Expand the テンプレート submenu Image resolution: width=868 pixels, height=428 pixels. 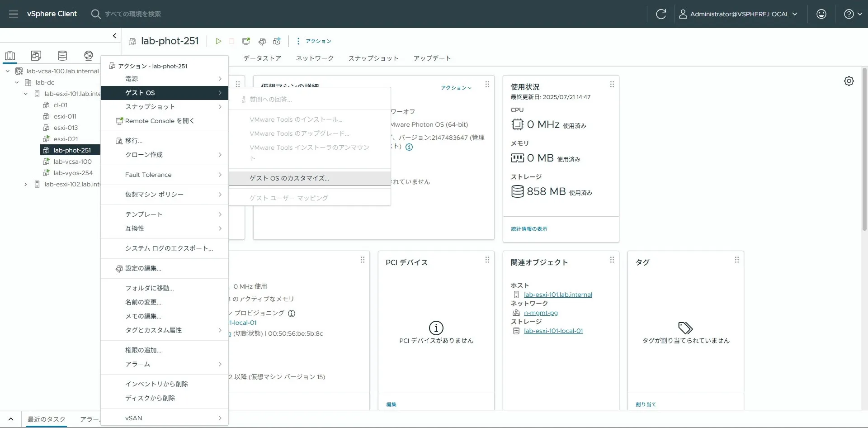(x=165, y=214)
